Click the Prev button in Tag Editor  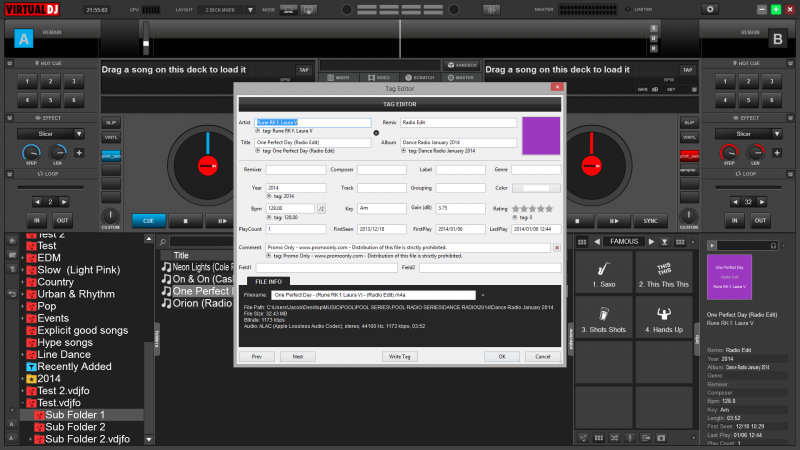click(x=257, y=357)
